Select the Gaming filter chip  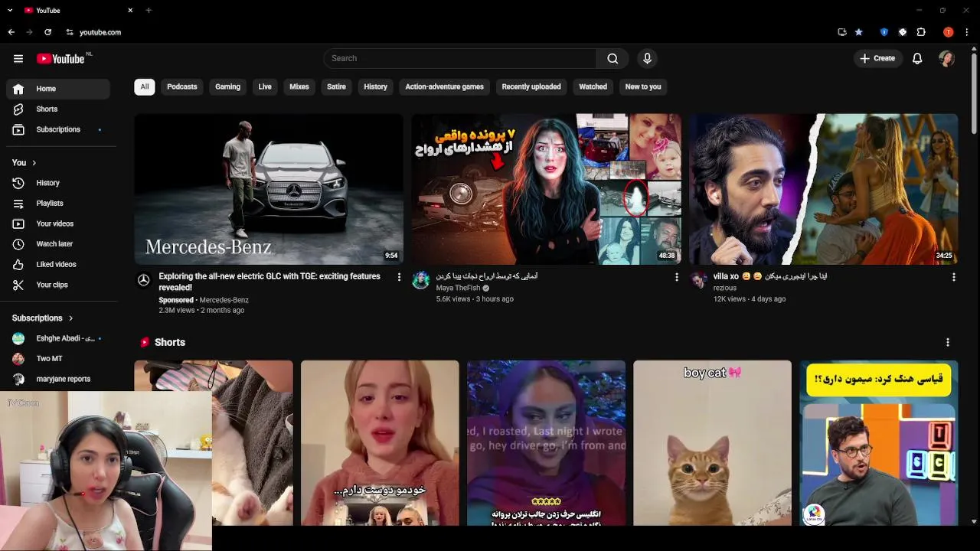227,86
